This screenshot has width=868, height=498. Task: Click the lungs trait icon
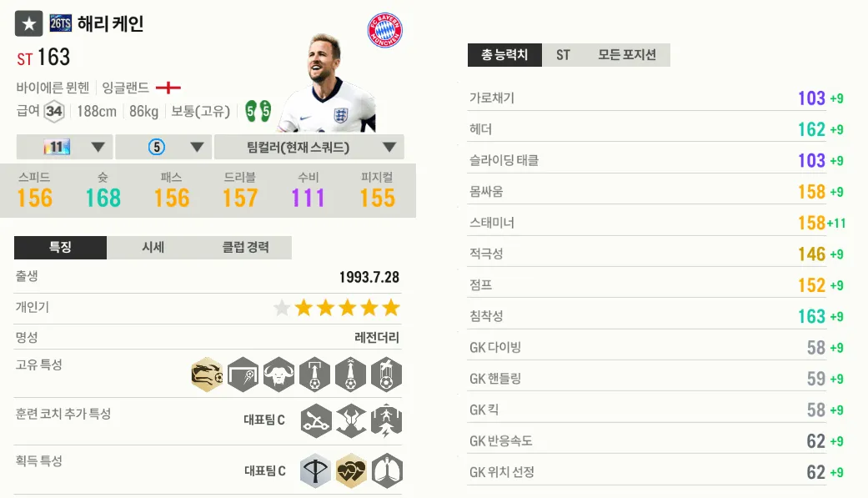387,471
